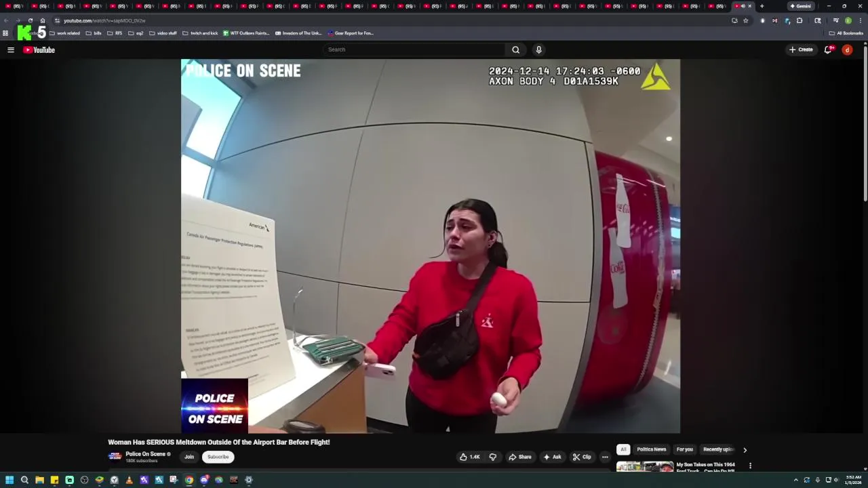Open Chrome profile avatar
868x488 pixels.
(848, 20)
